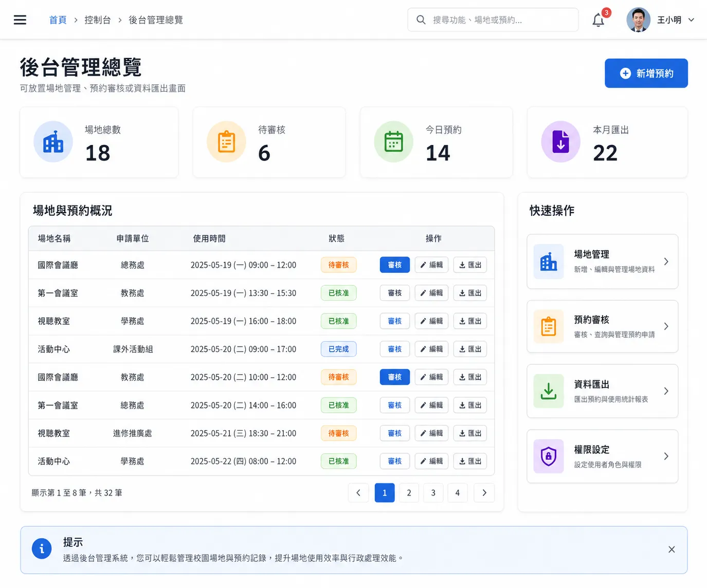707x588 pixels.
Task: Click the 今日預約 count value 14
Action: pos(438,153)
